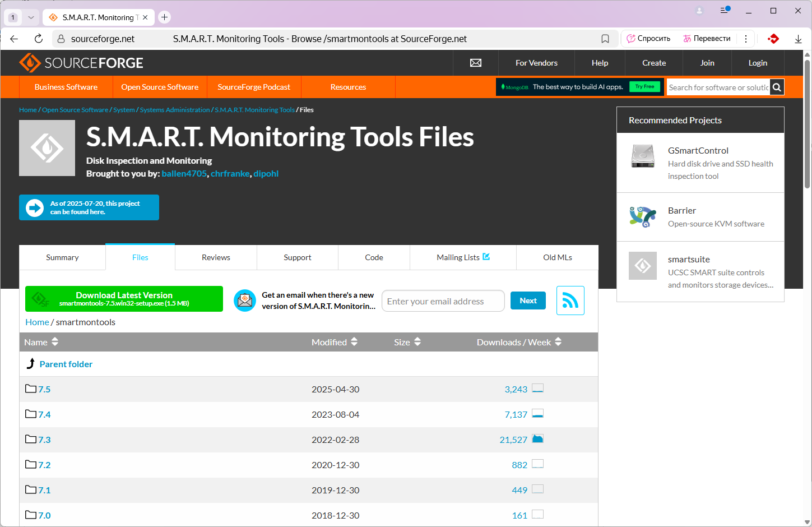Switch to the Reviews tab
This screenshot has height=527, width=812.
pos(216,257)
